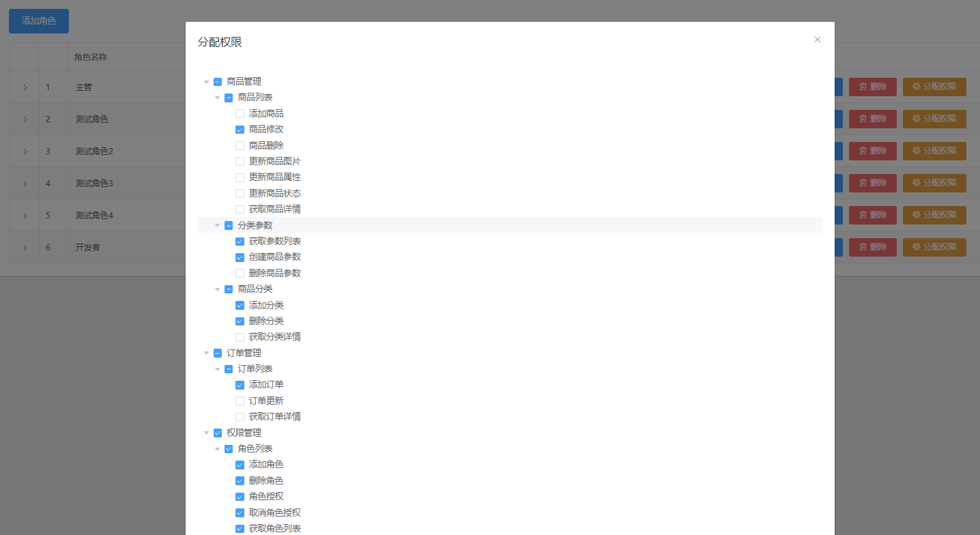Viewport: 980px width, 535px height.
Task: Check the 获取商品详情 checkbox
Action: coord(240,209)
